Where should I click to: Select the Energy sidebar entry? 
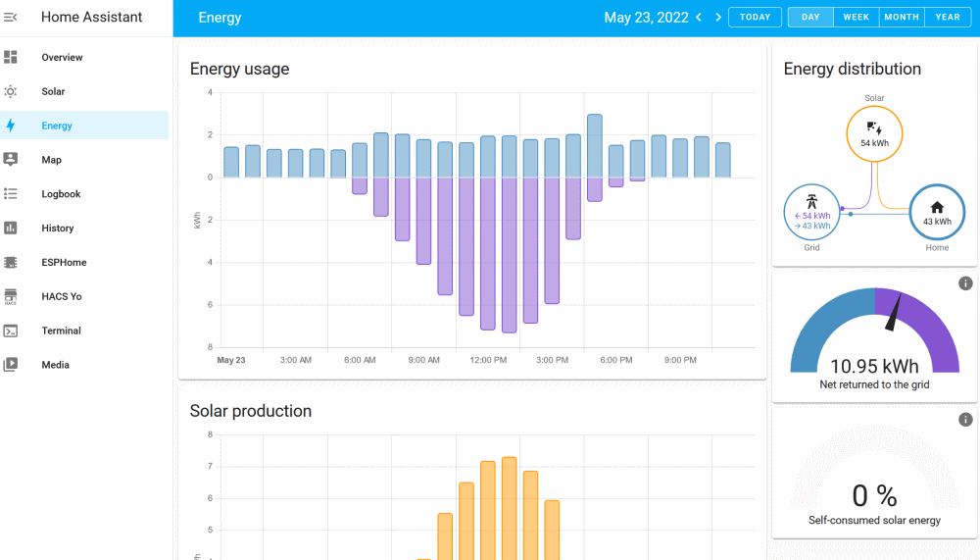point(84,126)
